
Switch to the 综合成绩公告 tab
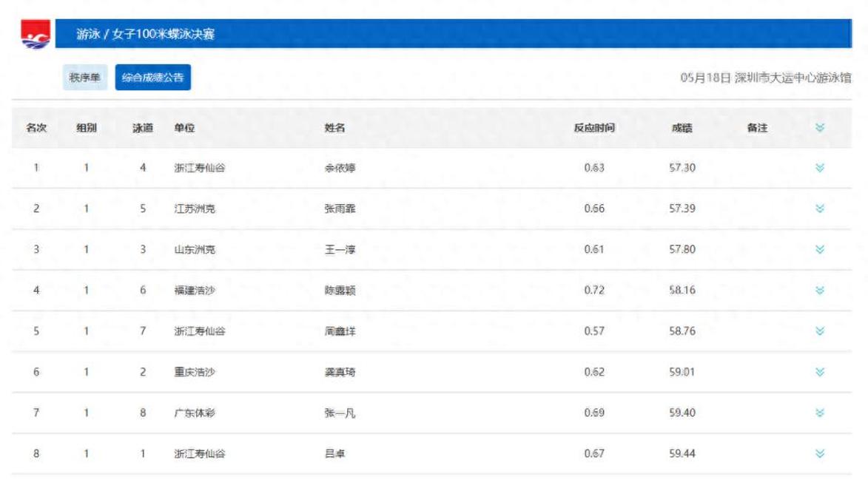click(x=152, y=78)
